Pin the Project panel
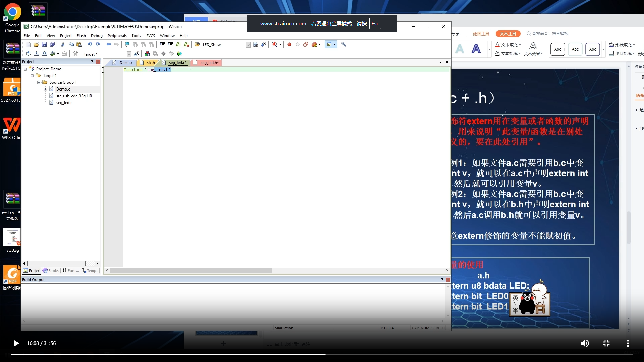 coord(92,62)
